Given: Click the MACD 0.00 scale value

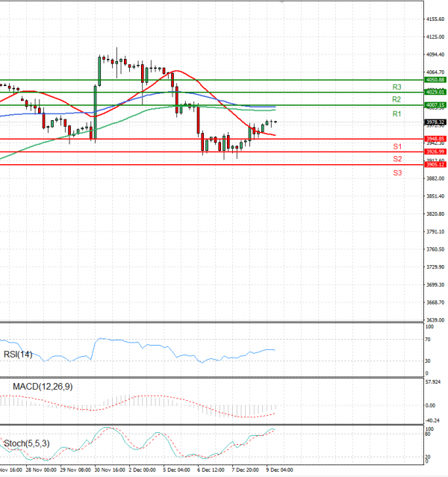Looking at the screenshot, I should point(430,405).
